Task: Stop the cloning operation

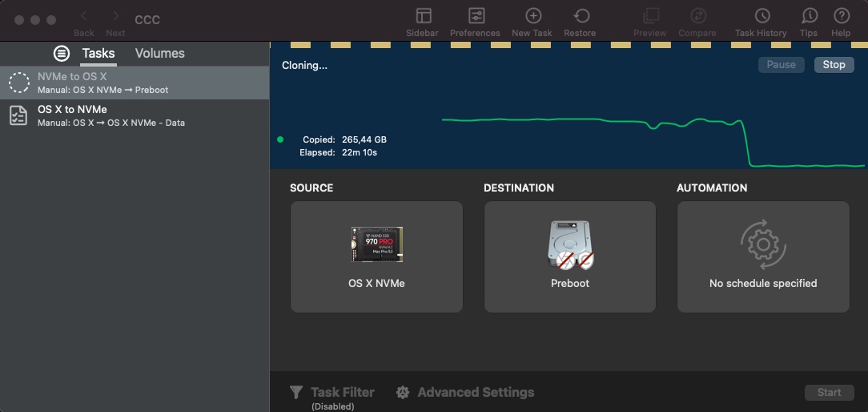Action: point(834,65)
